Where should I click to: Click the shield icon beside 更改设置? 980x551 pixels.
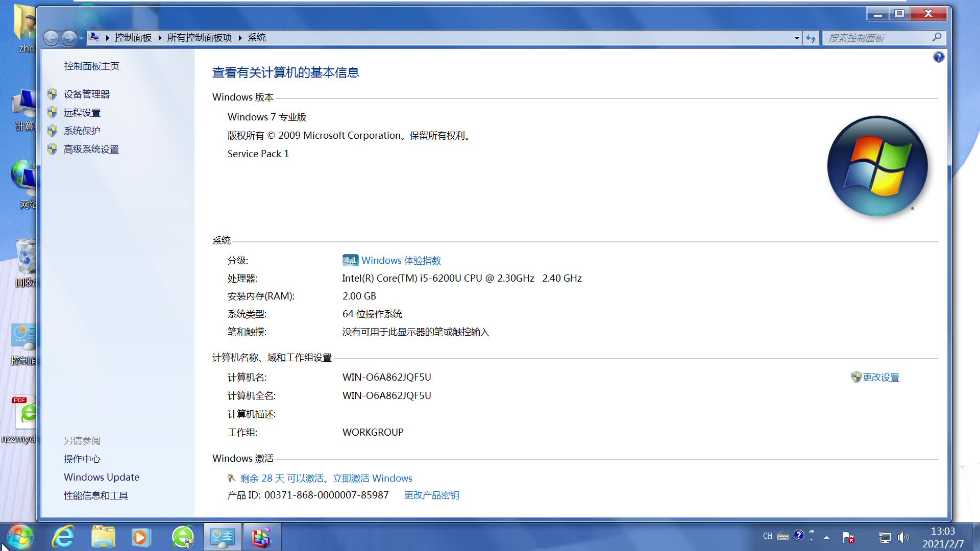pyautogui.click(x=856, y=377)
